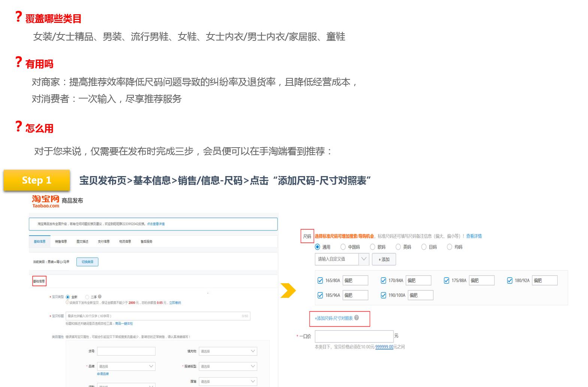Select the 欧码 size radio
The width and height of the screenshot is (588, 387).
[x=373, y=247]
